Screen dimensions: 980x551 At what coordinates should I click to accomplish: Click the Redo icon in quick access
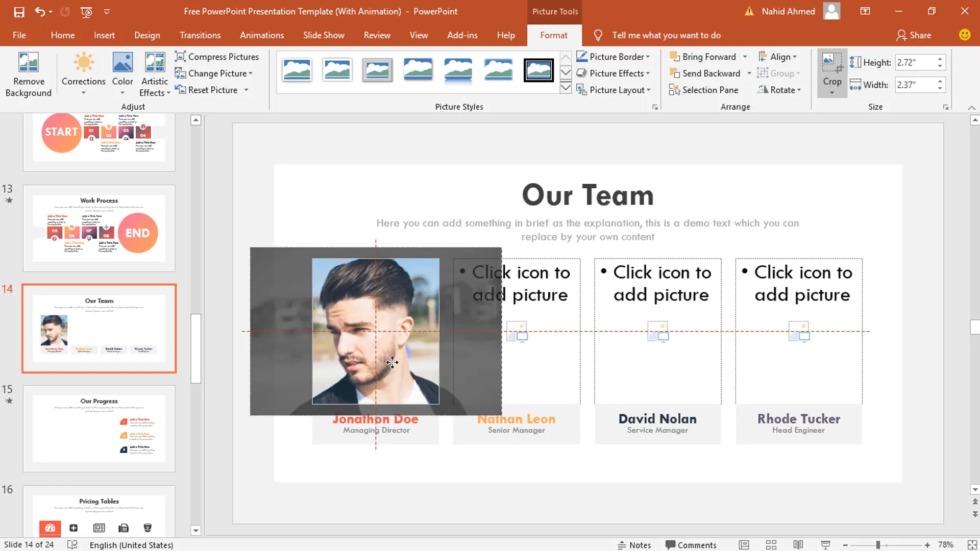[x=65, y=11]
